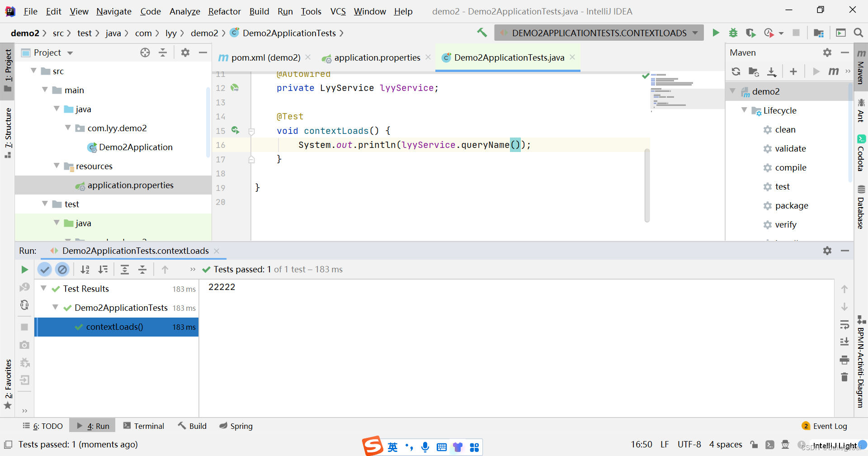Toggle the Favorites tool window side tab

pyautogui.click(x=8, y=384)
